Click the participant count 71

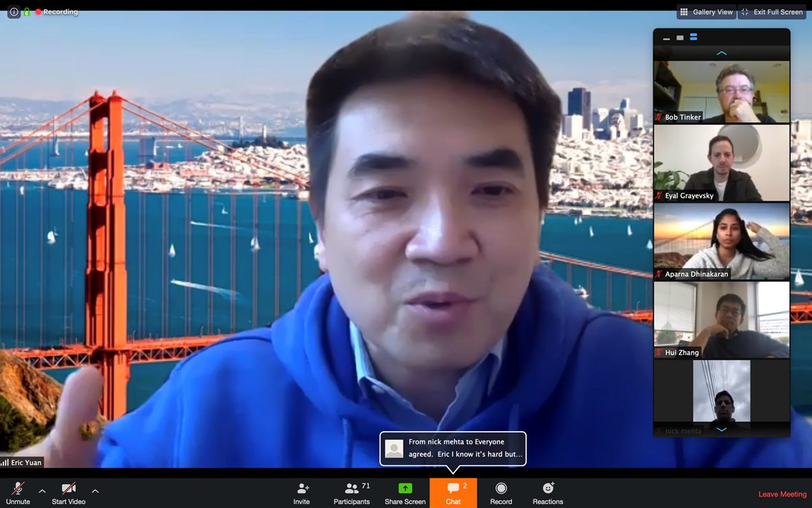(366, 486)
